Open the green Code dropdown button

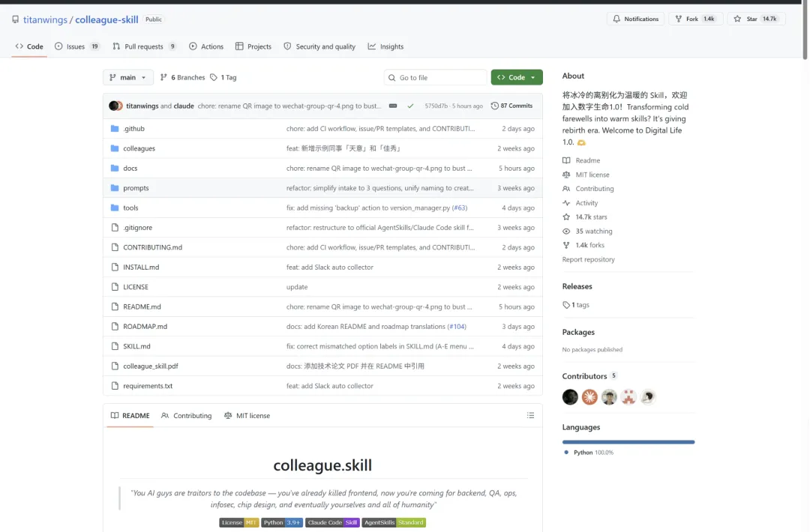tap(517, 77)
